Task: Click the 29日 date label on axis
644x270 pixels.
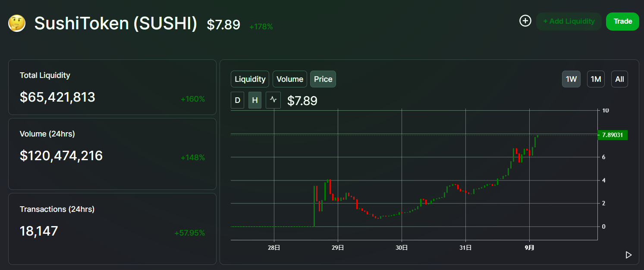Action: click(338, 248)
